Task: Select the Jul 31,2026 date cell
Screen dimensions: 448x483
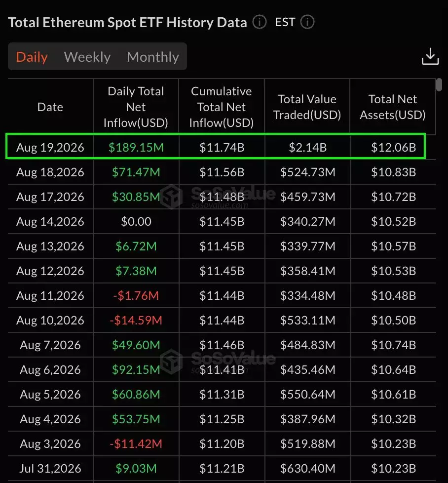Action: click(x=50, y=469)
